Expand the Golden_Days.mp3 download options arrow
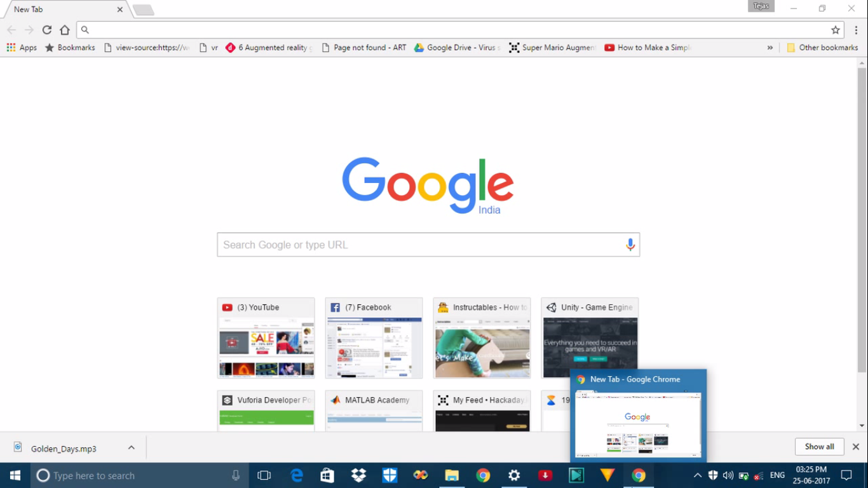 click(131, 447)
